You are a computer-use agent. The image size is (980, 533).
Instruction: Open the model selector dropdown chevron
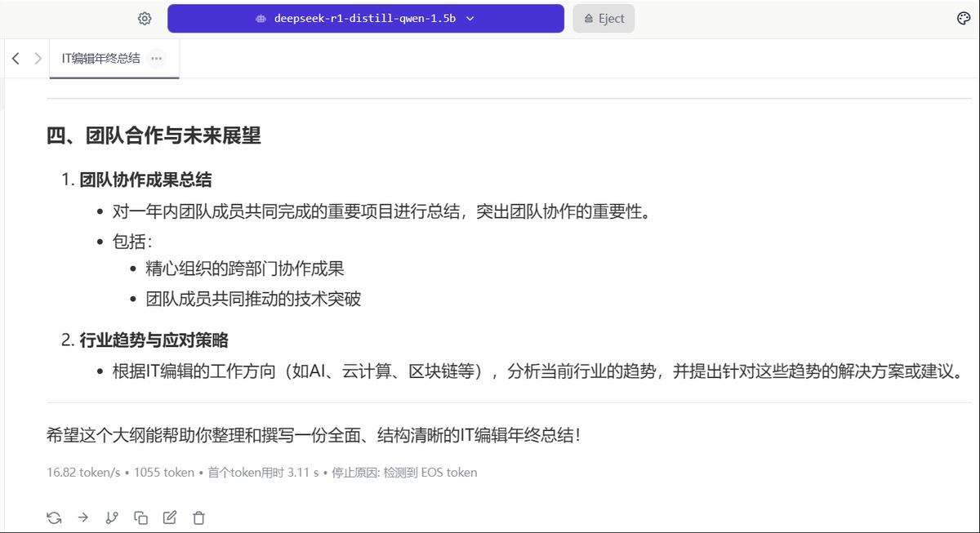coord(470,18)
